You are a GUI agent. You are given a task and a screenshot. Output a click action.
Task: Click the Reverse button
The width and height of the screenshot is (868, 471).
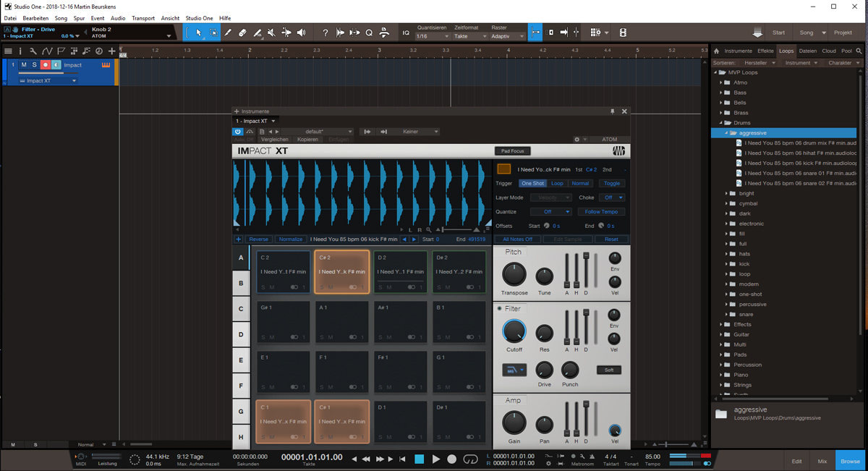click(258, 239)
